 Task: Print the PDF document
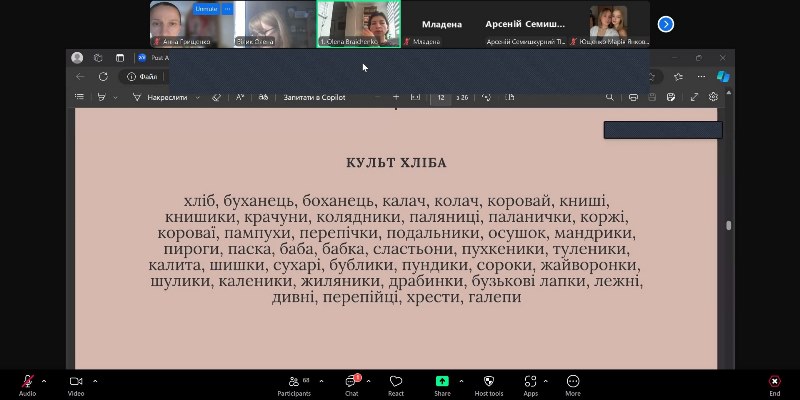(x=633, y=97)
